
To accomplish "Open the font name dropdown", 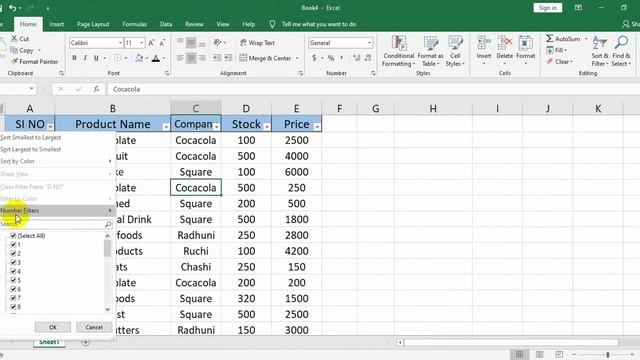I will [x=120, y=43].
